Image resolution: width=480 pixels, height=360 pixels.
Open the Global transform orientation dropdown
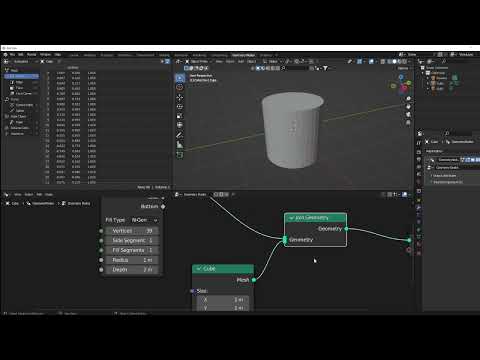(273, 61)
